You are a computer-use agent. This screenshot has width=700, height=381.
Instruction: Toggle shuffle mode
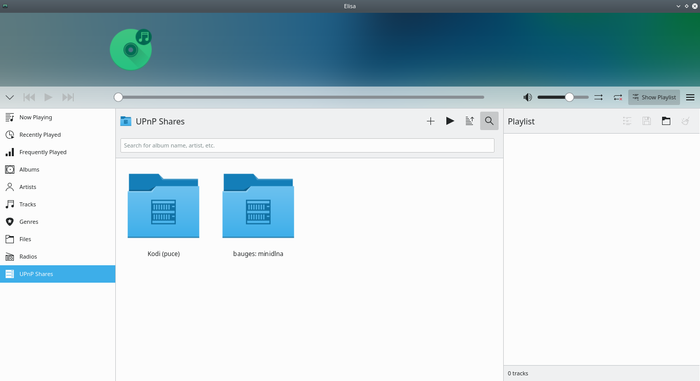tap(598, 97)
